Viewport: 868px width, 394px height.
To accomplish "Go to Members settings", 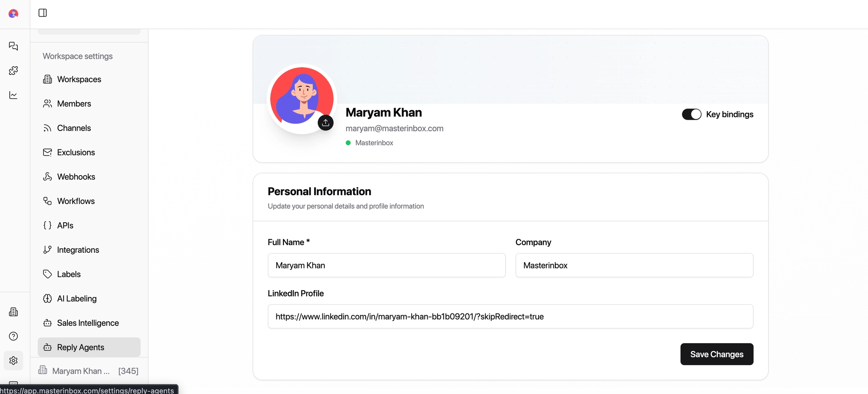I will click(x=74, y=103).
